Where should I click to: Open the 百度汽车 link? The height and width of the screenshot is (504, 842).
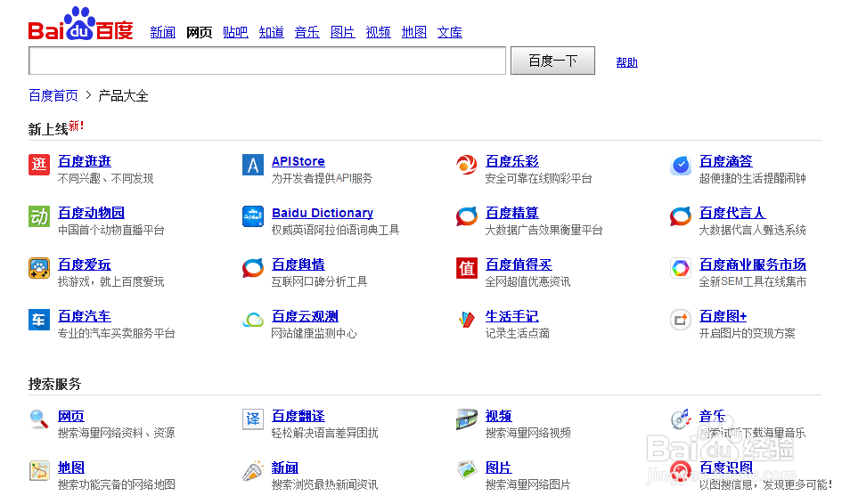point(85,316)
